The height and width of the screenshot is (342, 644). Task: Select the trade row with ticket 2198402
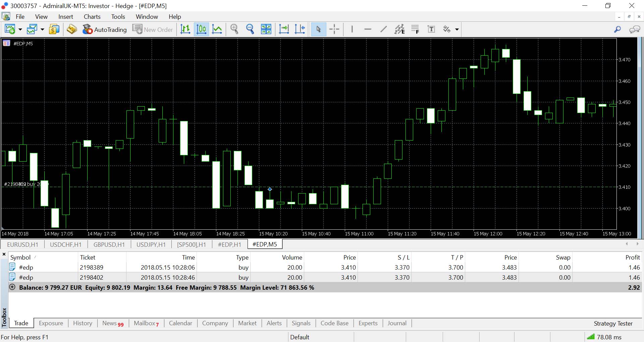(91, 278)
